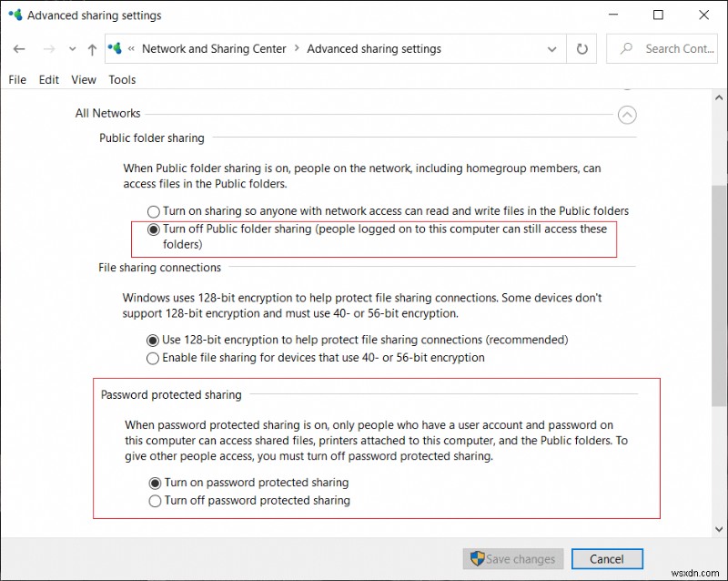This screenshot has height=581, width=728.
Task: Click the Cancel button
Action: pos(607,559)
